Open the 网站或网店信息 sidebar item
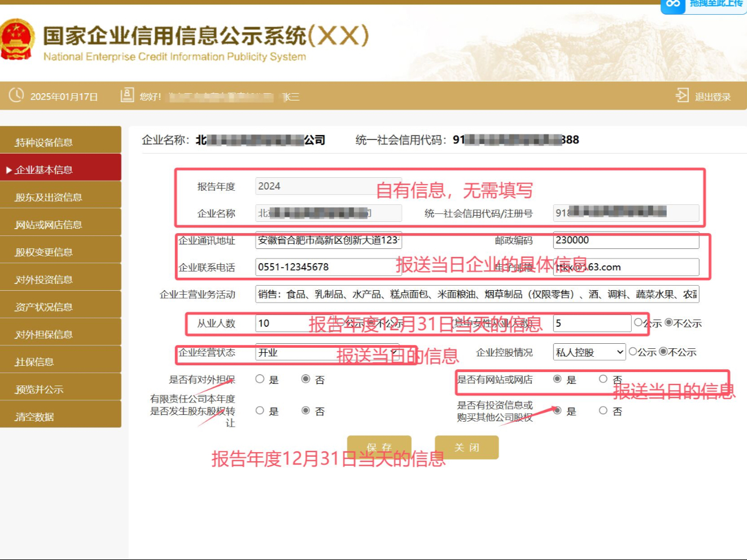747x560 pixels. pyautogui.click(x=60, y=222)
